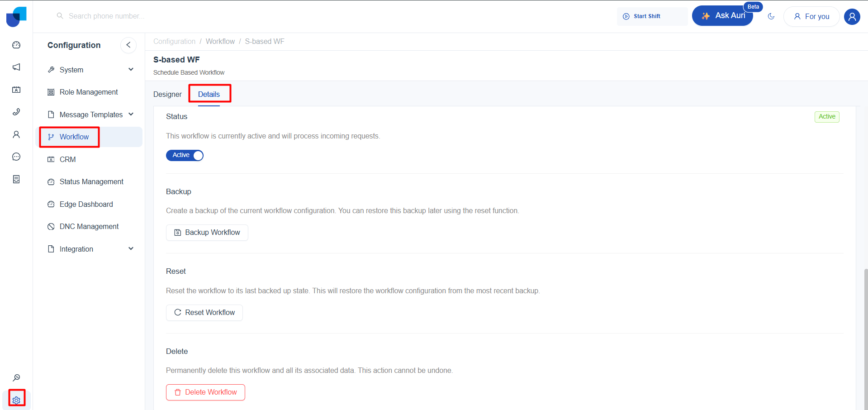Click the reports document icon in left rail
This screenshot has height=410, width=868.
(16, 179)
